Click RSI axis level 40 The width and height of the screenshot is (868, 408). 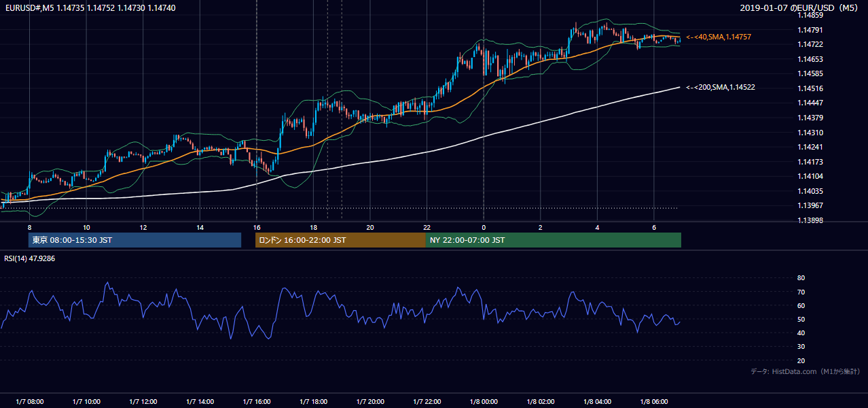[801, 333]
